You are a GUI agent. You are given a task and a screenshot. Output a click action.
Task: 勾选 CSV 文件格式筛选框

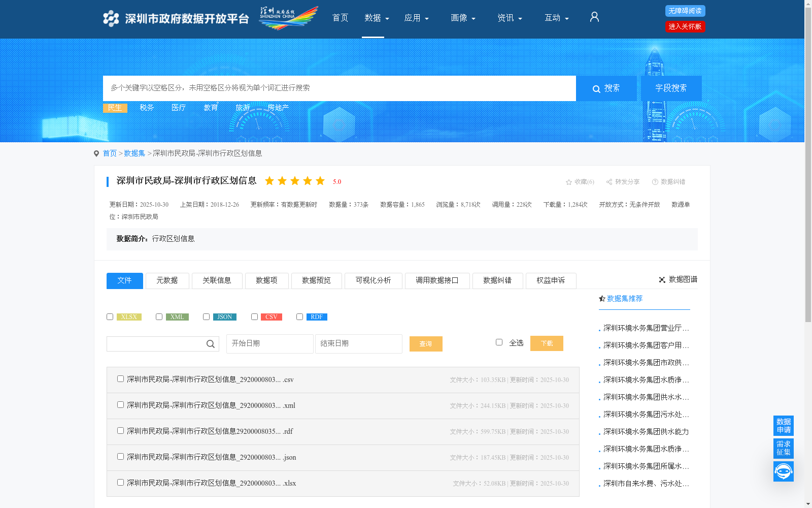[x=254, y=316]
